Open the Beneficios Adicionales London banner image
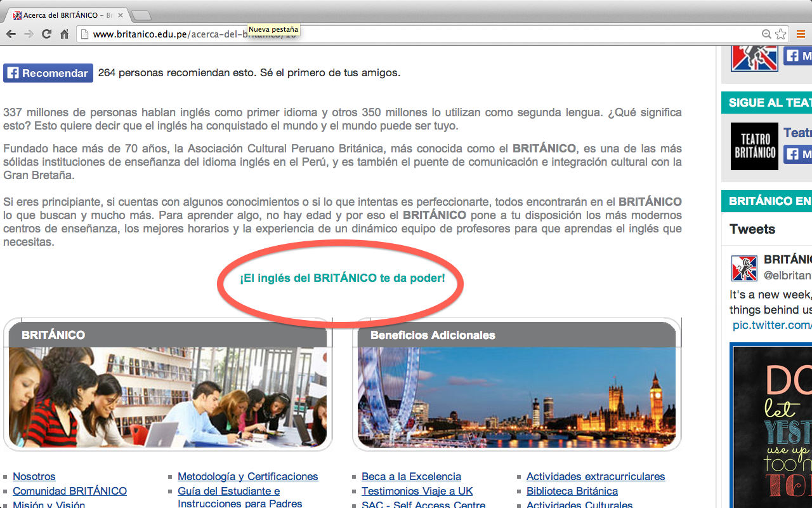 516,398
